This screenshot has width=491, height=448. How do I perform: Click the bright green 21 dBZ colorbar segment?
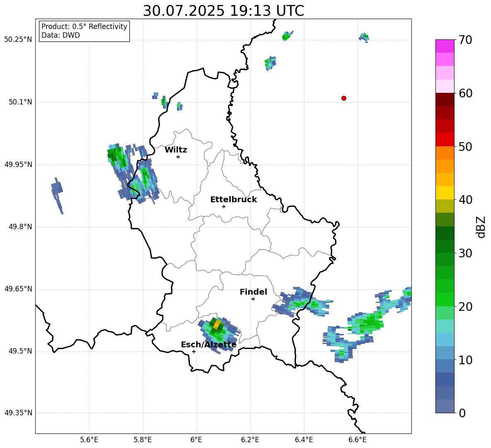[445, 299]
